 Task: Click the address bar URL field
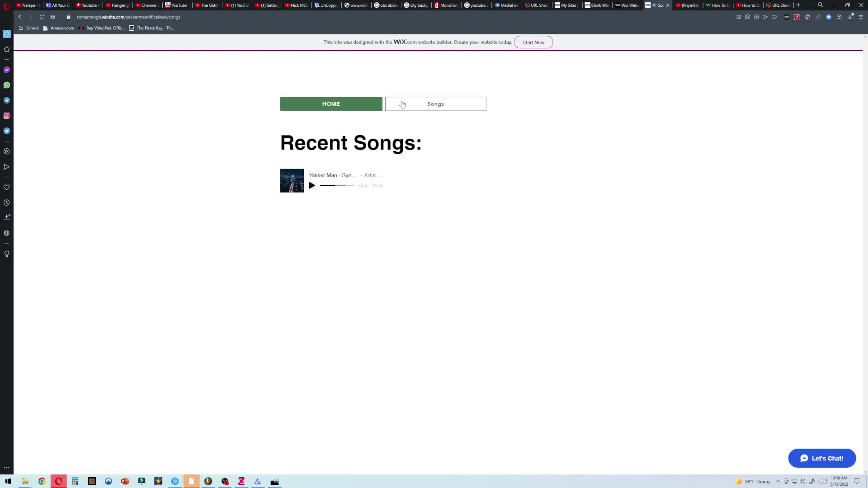click(128, 17)
